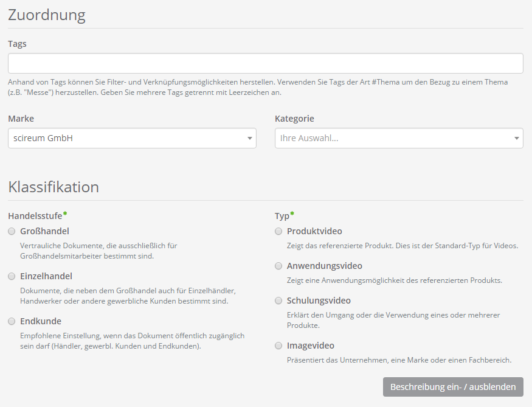Screen dimensions: 532x407
Task: Click the Handelsstufe group label
Action: click(x=35, y=215)
